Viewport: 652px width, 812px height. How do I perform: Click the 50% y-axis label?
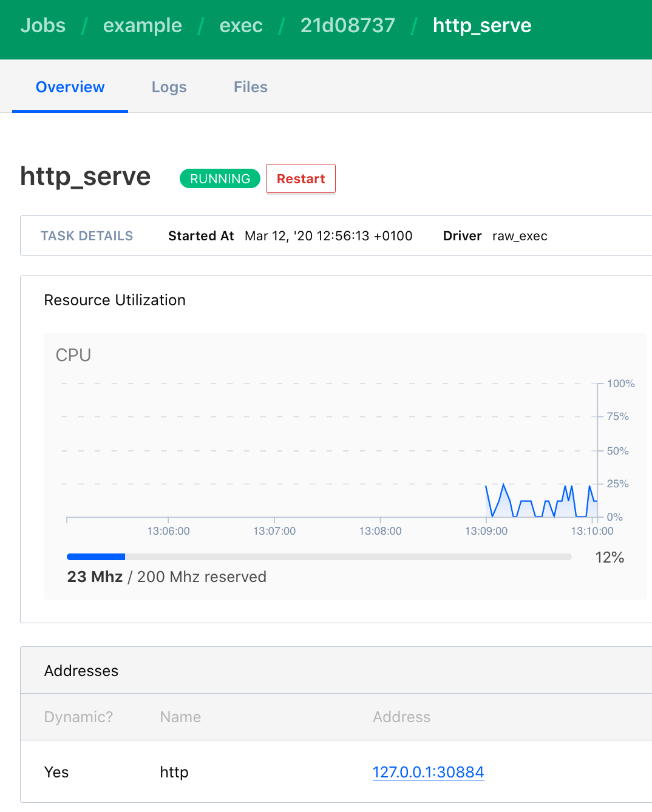pyautogui.click(x=617, y=451)
